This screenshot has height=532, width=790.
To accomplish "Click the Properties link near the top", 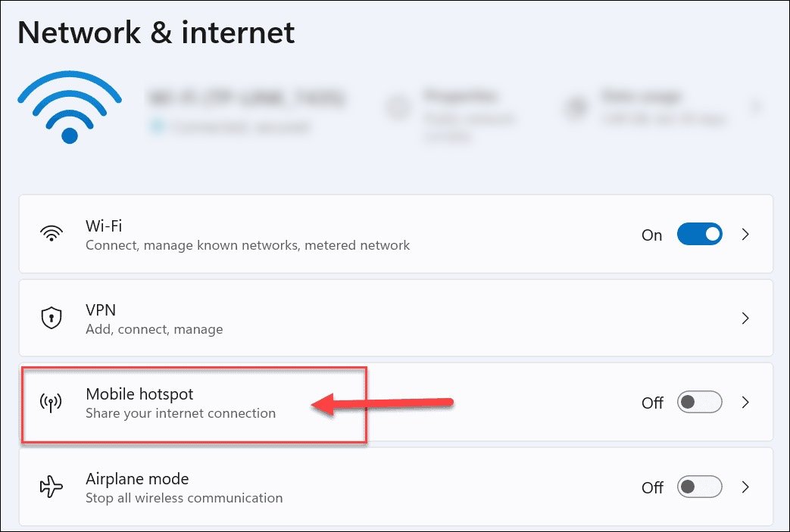I will click(461, 96).
